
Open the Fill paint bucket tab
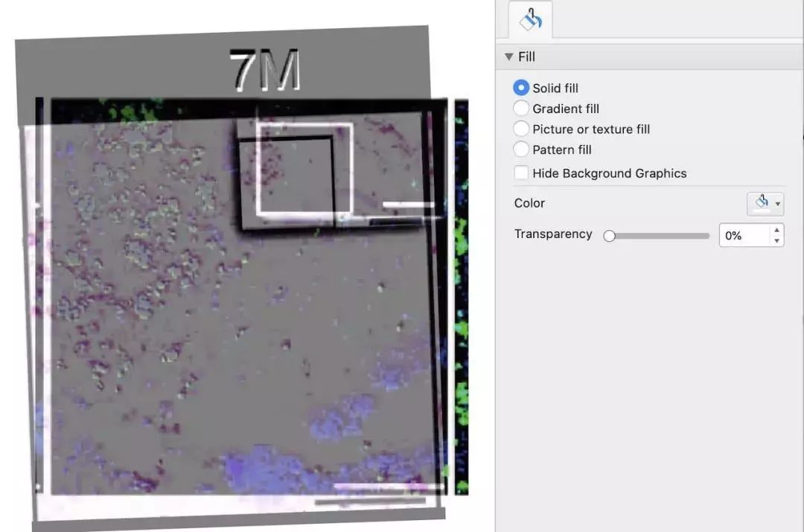coord(531,20)
